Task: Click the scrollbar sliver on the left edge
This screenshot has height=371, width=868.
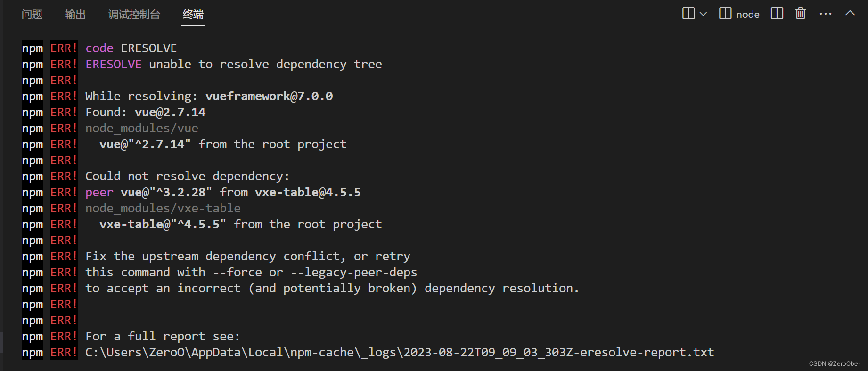Action: pos(2,341)
